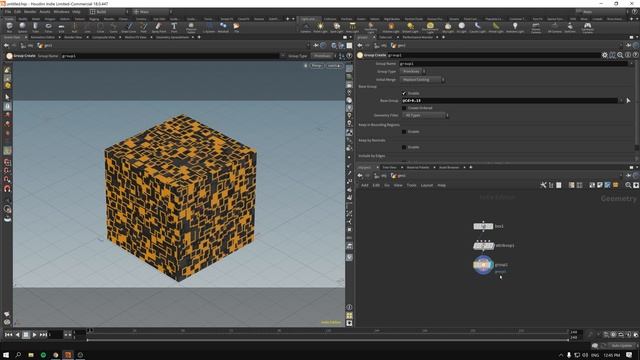640x360 pixels.
Task: Switch to the Composite View tab
Action: (x=103, y=37)
